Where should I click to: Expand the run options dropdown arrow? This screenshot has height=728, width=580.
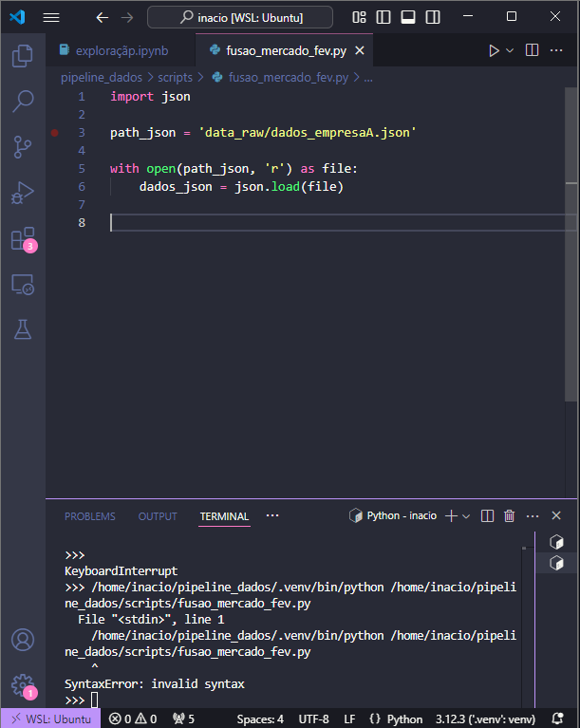510,50
